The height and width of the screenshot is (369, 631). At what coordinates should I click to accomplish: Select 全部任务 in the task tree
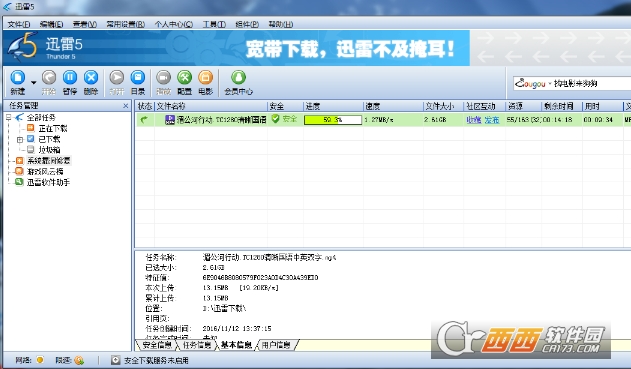pyautogui.click(x=41, y=118)
